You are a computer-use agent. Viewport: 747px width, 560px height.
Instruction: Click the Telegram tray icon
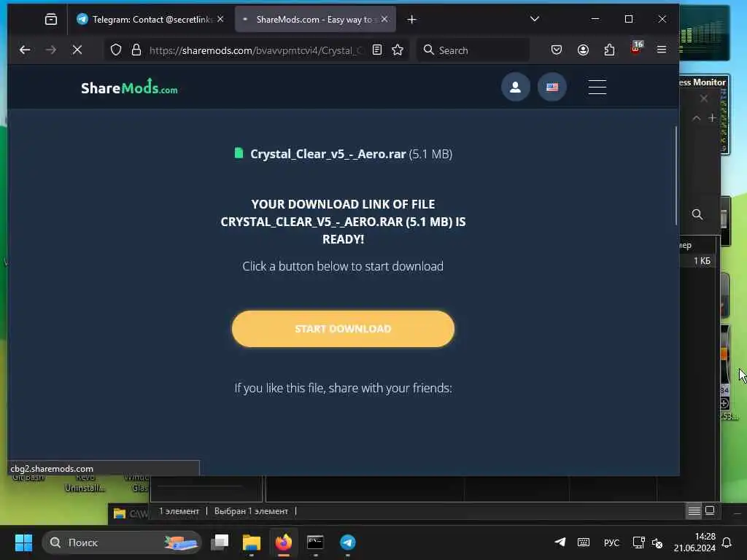click(560, 542)
